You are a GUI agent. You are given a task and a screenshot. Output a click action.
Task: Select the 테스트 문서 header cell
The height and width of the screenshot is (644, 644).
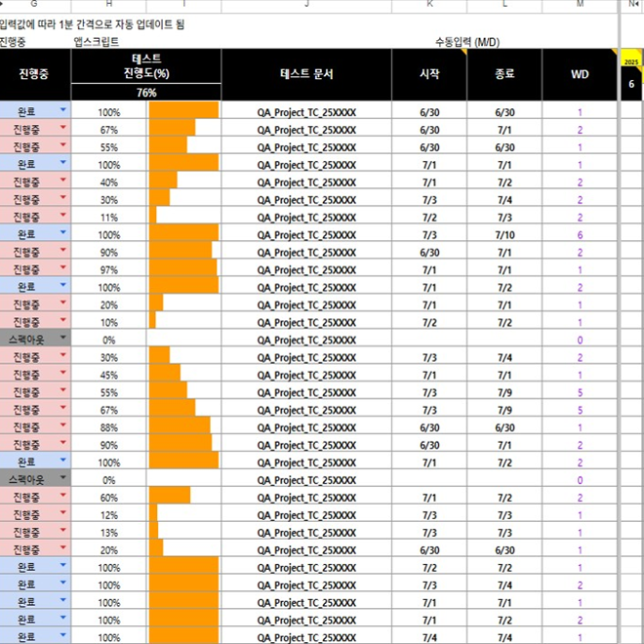(306, 74)
